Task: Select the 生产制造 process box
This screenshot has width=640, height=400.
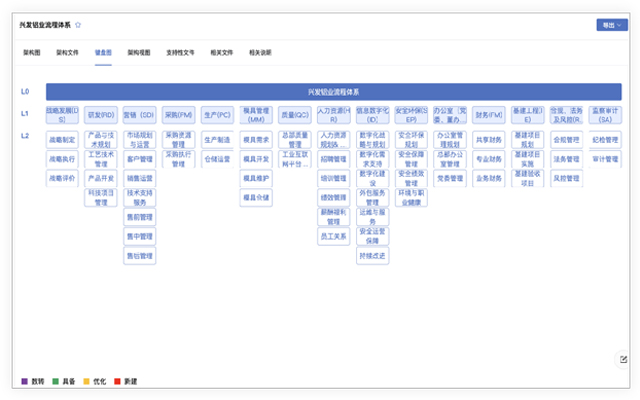Action: click(217, 140)
